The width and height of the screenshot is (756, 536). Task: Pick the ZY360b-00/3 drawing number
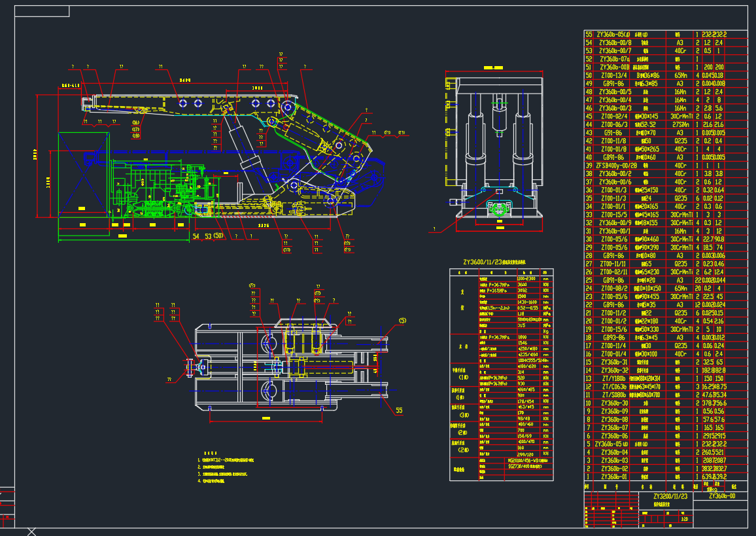point(615,109)
